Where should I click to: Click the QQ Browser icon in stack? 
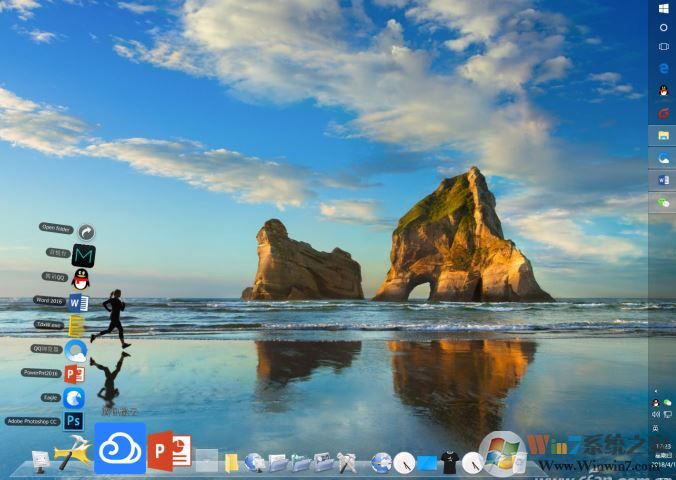76,350
